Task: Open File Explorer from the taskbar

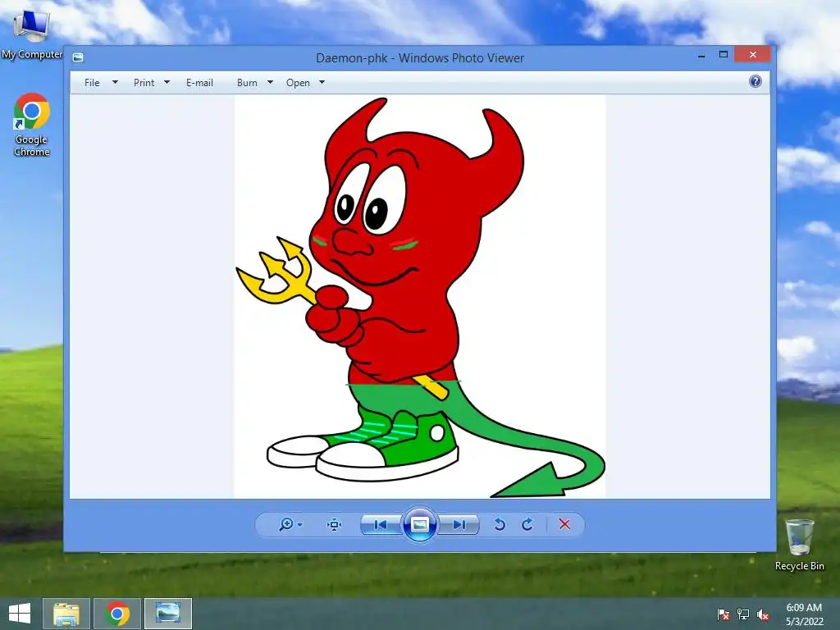Action: coord(66,614)
